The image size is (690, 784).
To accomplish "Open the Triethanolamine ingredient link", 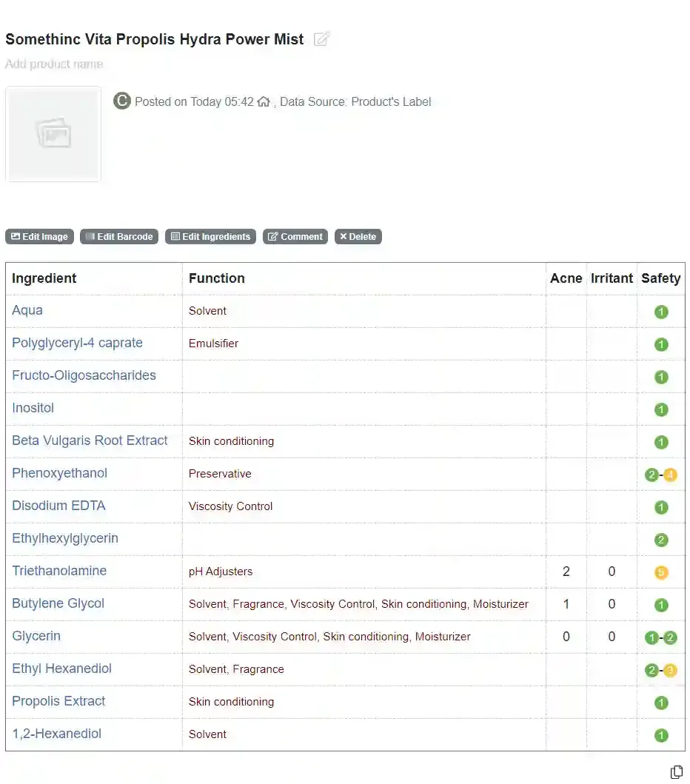I will pyautogui.click(x=59, y=571).
